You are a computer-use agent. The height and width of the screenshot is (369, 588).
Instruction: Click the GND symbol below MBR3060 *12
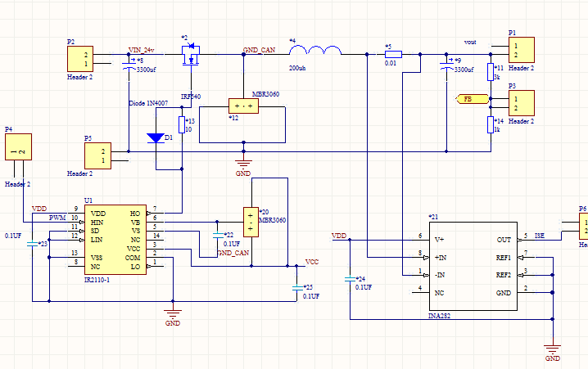(x=243, y=164)
